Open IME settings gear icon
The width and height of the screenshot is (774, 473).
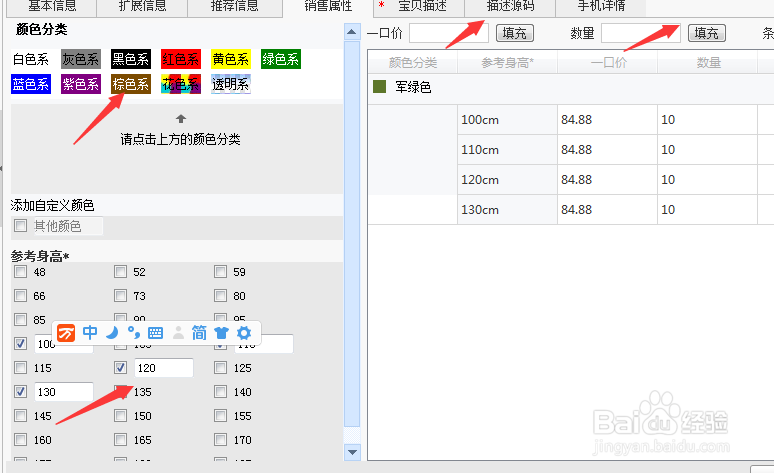[x=244, y=333]
